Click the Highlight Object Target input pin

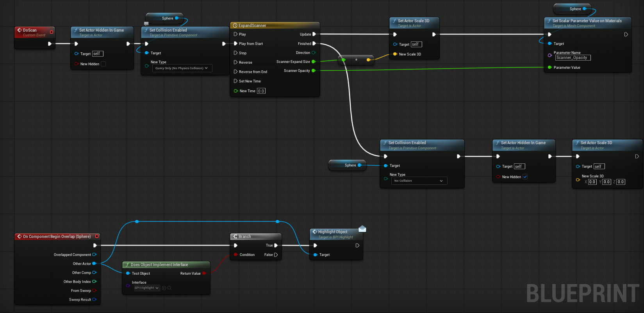point(316,255)
